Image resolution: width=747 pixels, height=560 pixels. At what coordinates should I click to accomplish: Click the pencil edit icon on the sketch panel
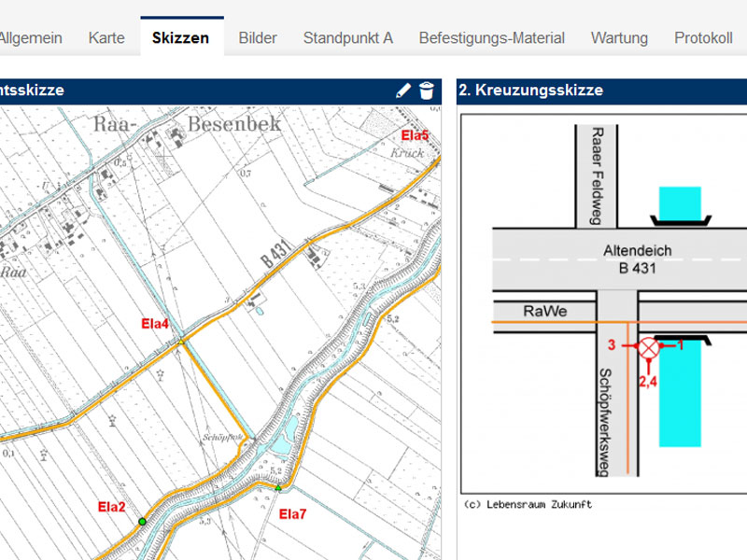402,91
